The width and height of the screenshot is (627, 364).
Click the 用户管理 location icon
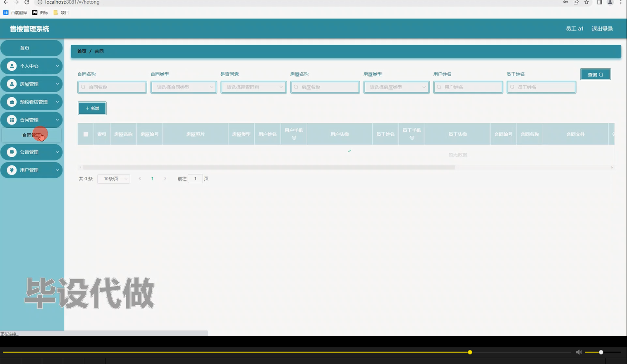(12, 170)
